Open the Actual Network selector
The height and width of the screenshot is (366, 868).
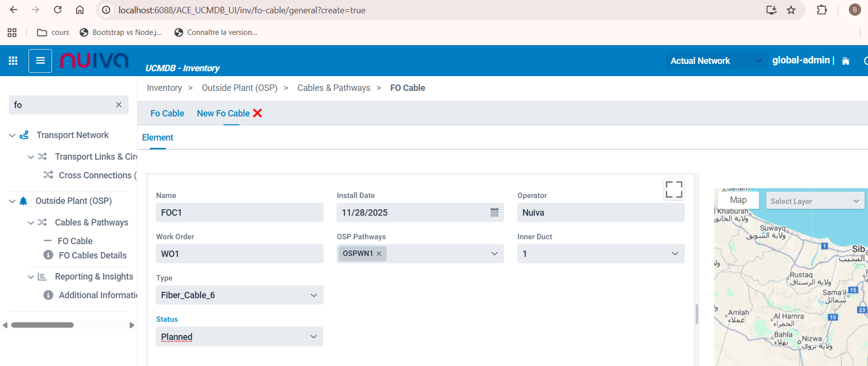[716, 61]
